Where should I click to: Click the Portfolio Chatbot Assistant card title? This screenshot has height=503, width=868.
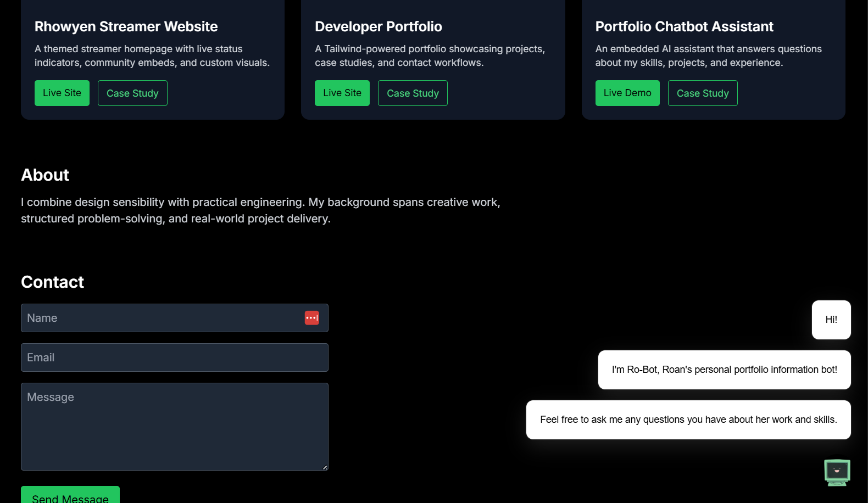point(684,26)
